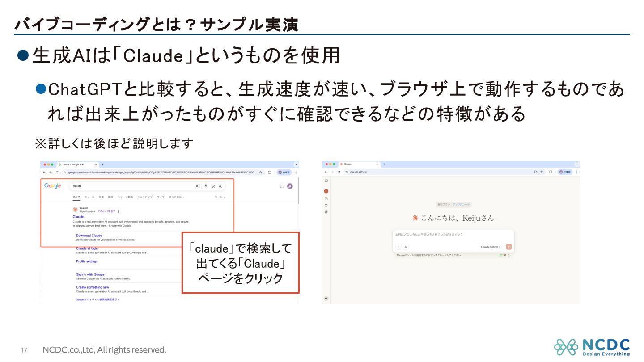Open the three-dot options beside the Claude result
This screenshot has height=362, width=644.
[119, 211]
